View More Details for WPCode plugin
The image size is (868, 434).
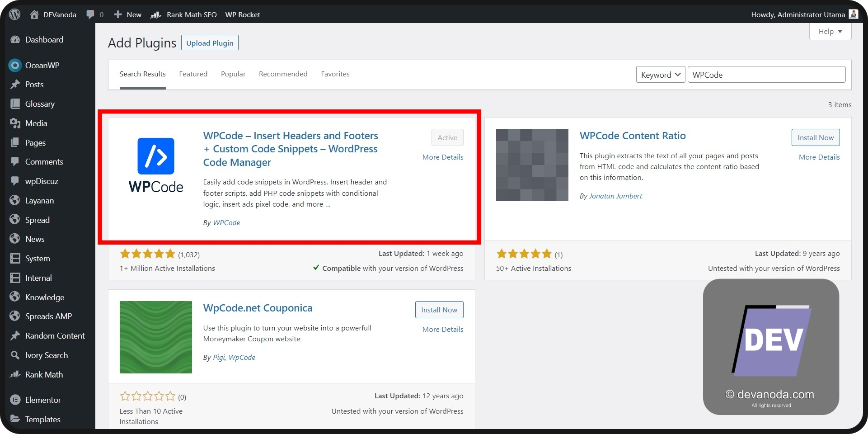tap(443, 157)
